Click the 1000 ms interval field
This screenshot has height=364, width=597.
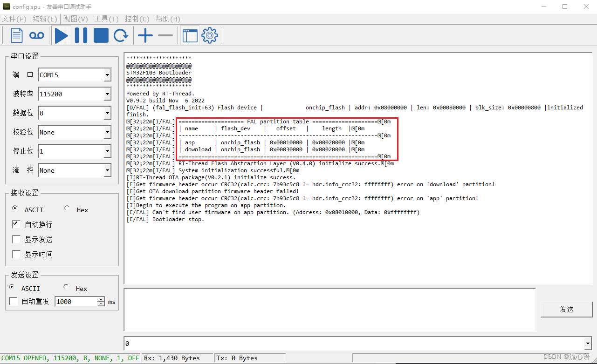click(x=76, y=302)
